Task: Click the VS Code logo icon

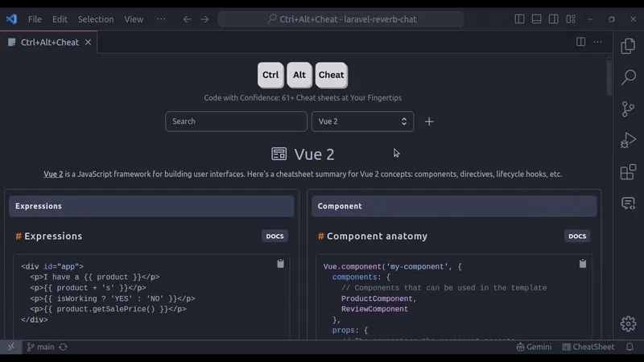Action: tap(11, 19)
